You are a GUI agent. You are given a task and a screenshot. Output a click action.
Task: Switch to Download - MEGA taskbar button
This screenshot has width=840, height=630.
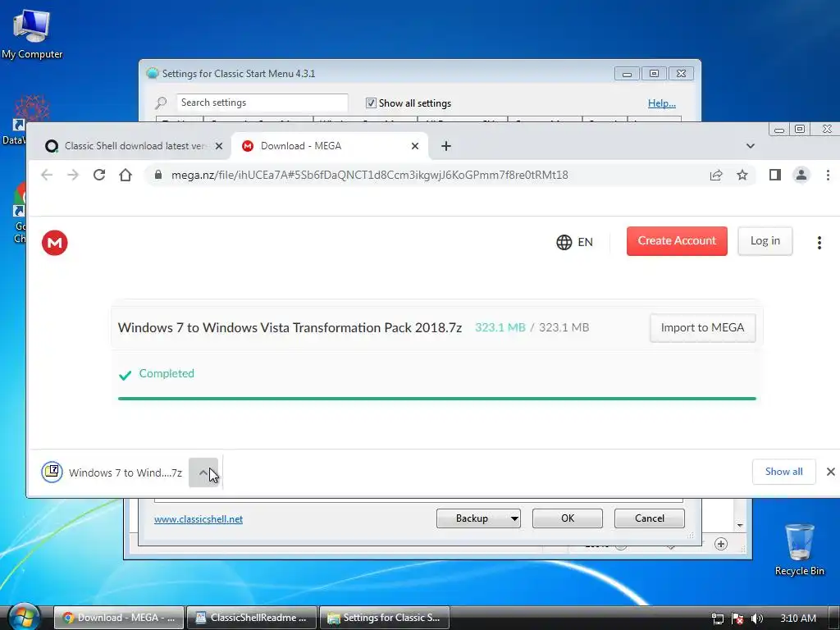[119, 618]
